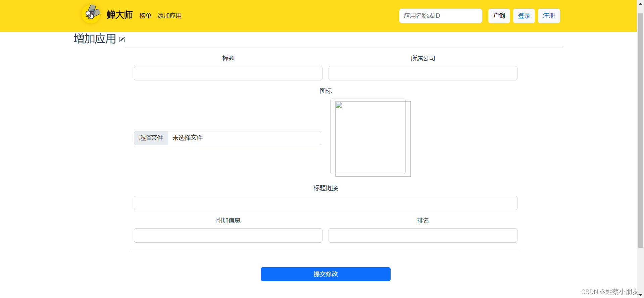This screenshot has height=298, width=644.
Task: Click the page vertical scrollbar thumb
Action: 640,131
